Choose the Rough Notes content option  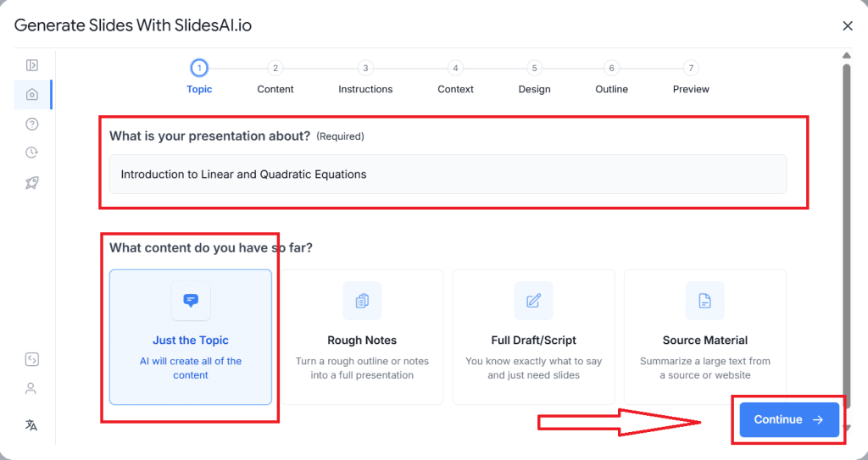tap(362, 337)
